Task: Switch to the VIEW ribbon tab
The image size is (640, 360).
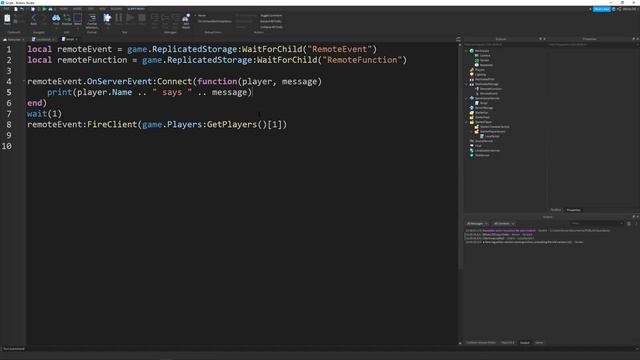Action: [x=102, y=9]
